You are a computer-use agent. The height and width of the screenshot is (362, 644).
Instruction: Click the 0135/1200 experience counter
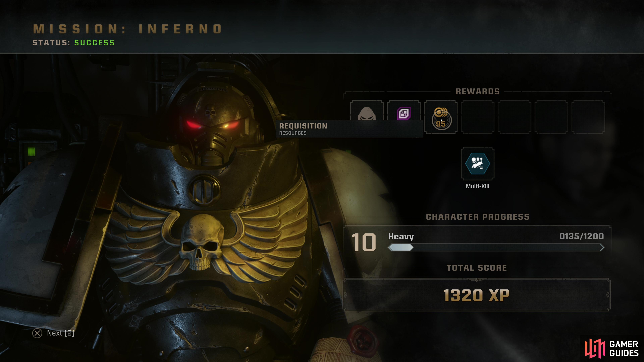(x=581, y=236)
